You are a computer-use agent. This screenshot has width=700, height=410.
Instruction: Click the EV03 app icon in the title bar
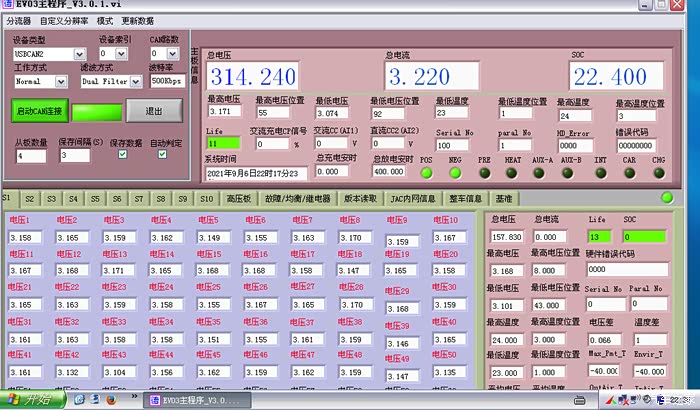click(7, 5)
